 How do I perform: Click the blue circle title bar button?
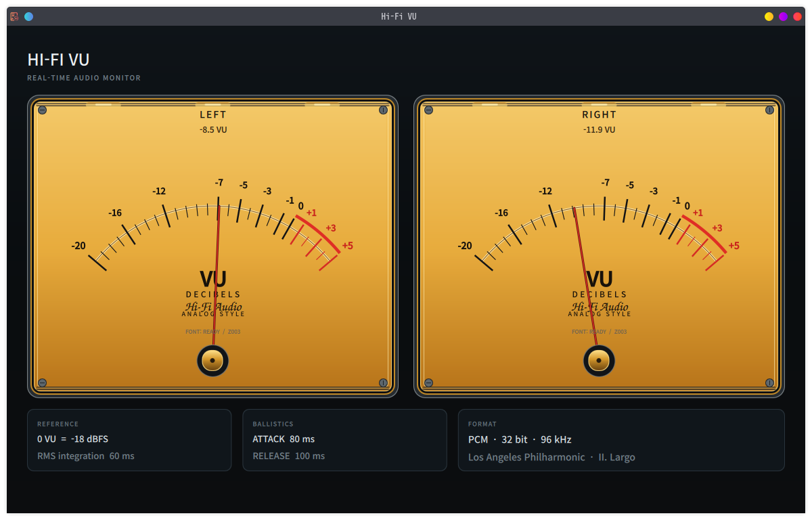click(x=28, y=16)
